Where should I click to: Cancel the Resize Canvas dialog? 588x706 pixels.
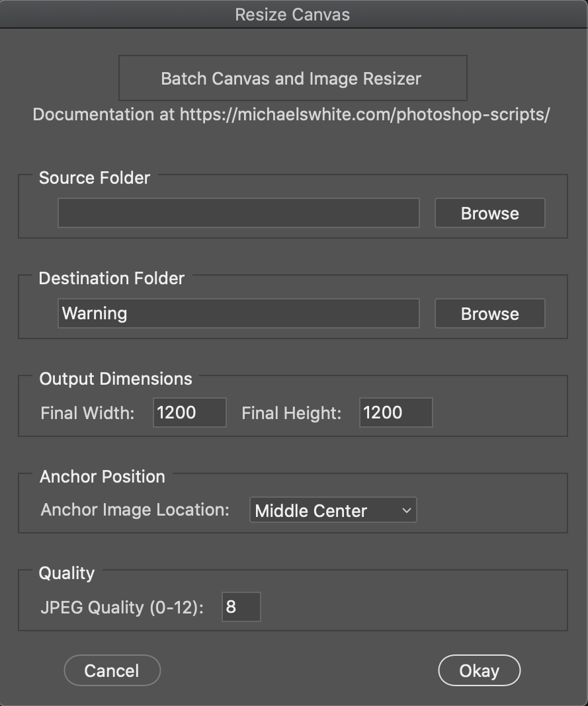click(x=112, y=670)
